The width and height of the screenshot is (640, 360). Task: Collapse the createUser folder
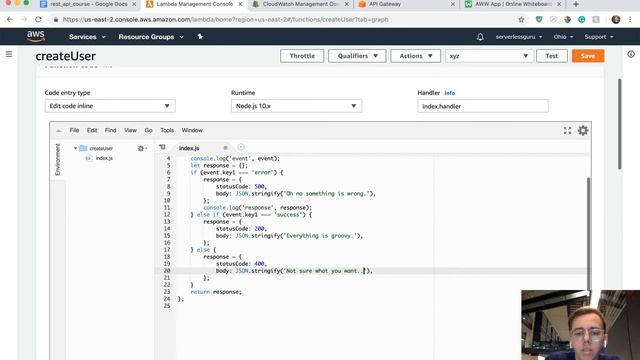(x=76, y=148)
